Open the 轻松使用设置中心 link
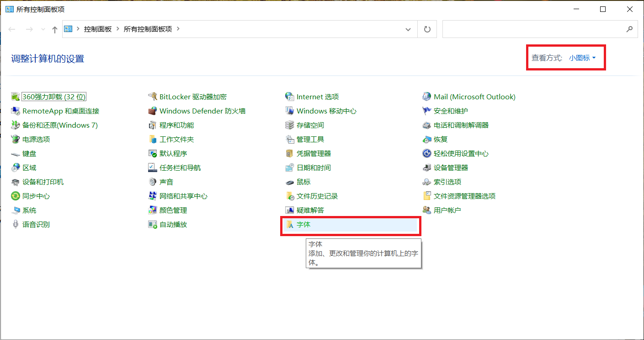 461,153
